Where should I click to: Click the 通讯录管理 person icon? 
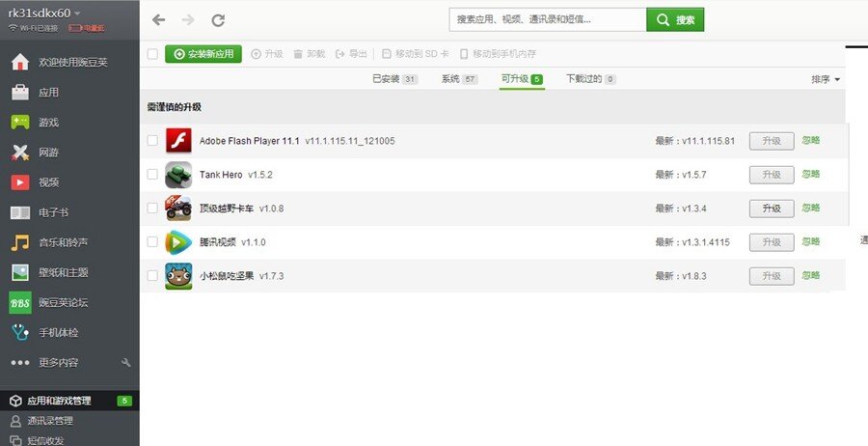point(16,421)
